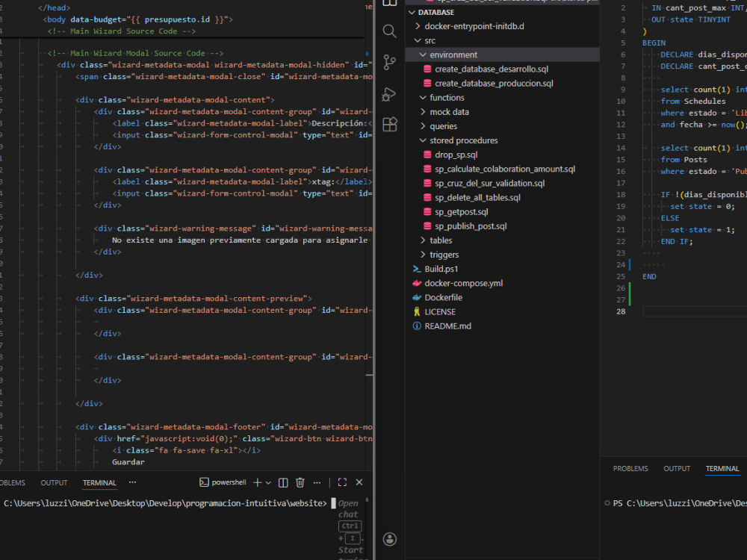Screen dimensions: 747x560
Task: Create a new terminal with plus icon
Action: coord(257,482)
